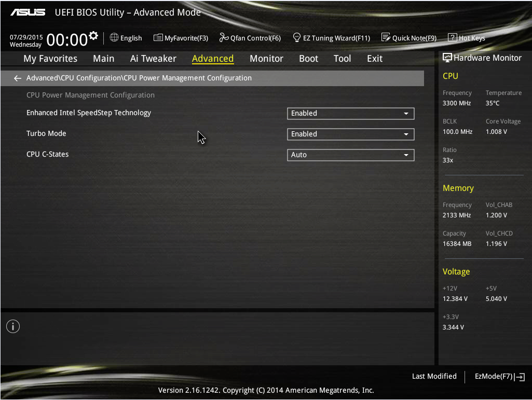Click the back arrow in the breadcrumb bar
Image resolution: width=532 pixels, height=400 pixels.
[18, 78]
